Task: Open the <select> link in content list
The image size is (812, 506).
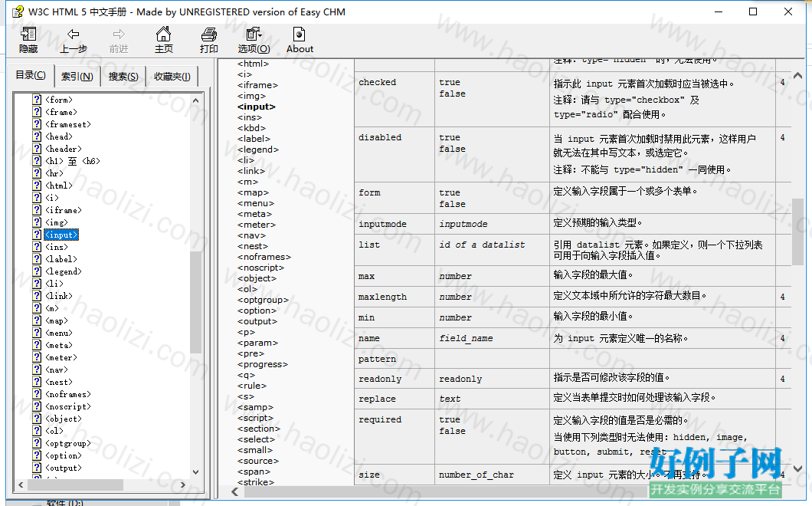Action: (256, 439)
